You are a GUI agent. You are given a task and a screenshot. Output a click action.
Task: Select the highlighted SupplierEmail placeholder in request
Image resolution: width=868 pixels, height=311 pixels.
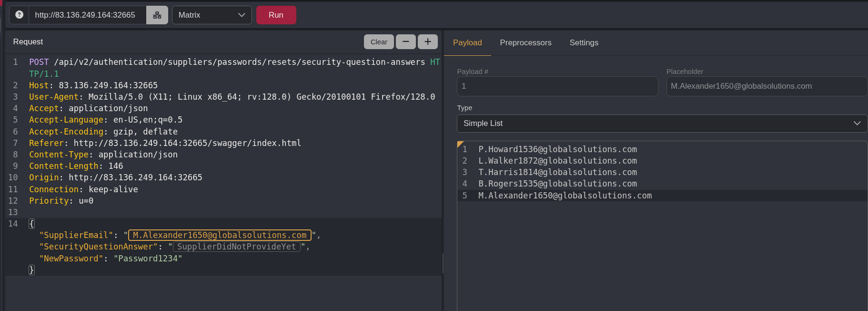[x=220, y=235]
